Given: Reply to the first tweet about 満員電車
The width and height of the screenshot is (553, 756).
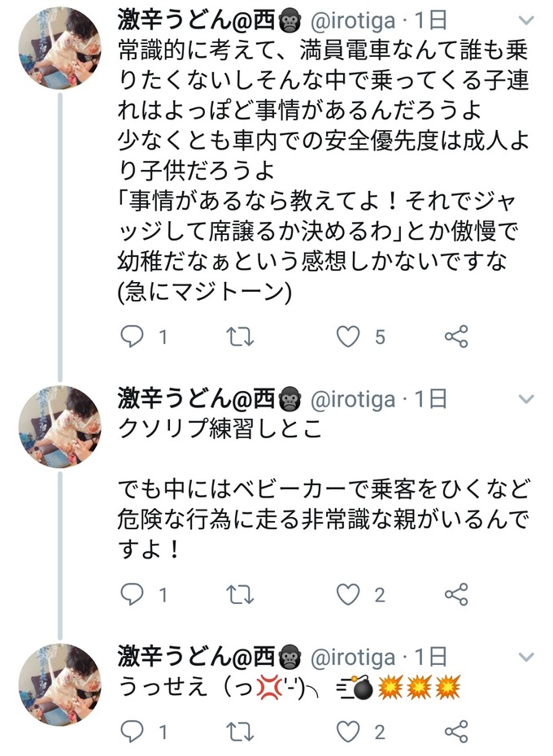Looking at the screenshot, I should (132, 337).
